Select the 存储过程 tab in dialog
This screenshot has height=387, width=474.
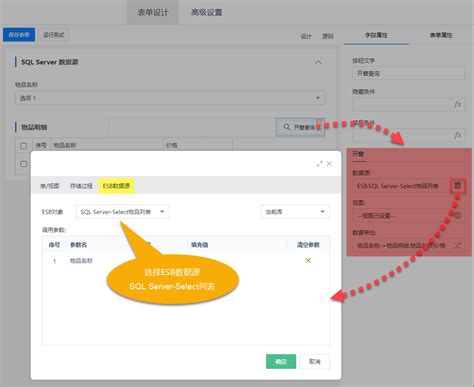coord(81,186)
